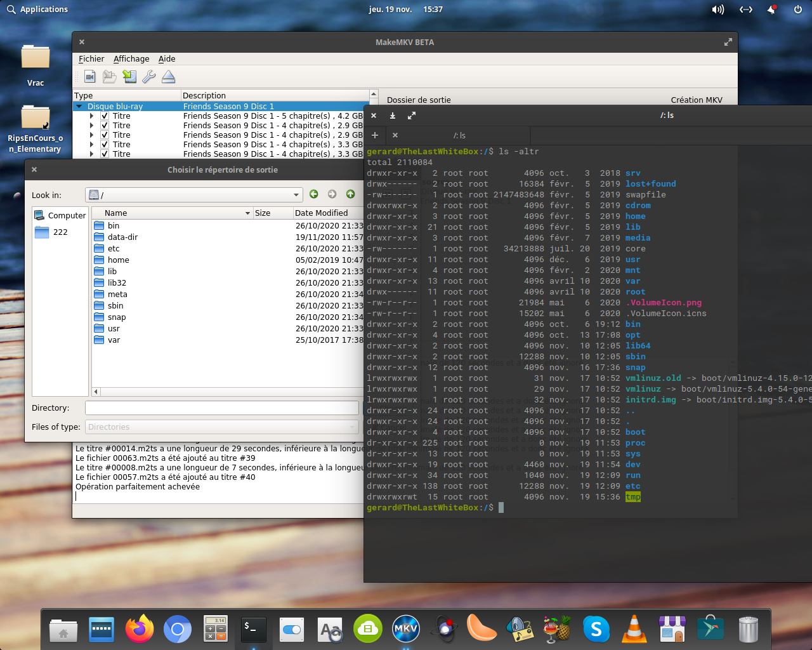Click the Name column sort arrow
The height and width of the screenshot is (650, 812).
(247, 213)
